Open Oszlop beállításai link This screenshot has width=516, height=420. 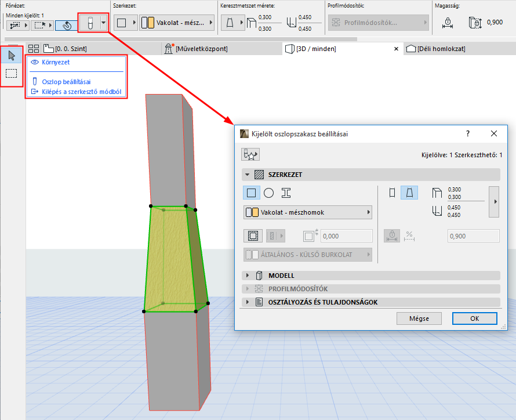(x=61, y=82)
